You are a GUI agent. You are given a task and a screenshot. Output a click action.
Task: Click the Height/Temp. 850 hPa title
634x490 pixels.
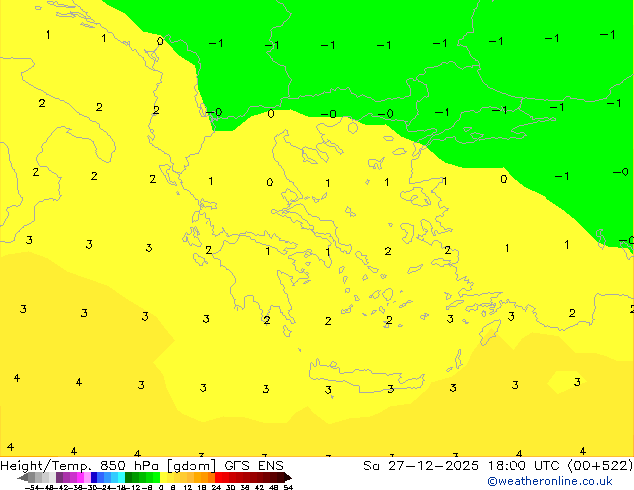[x=79, y=466]
